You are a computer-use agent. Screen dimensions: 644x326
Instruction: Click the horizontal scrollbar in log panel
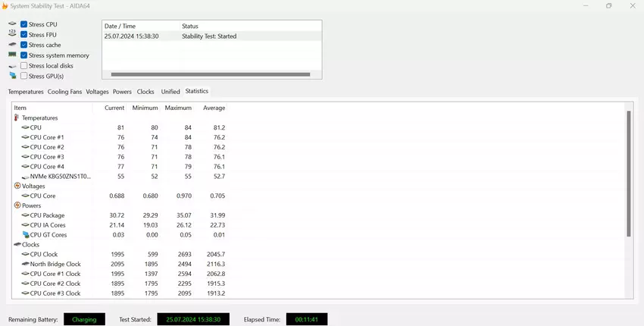click(211, 74)
